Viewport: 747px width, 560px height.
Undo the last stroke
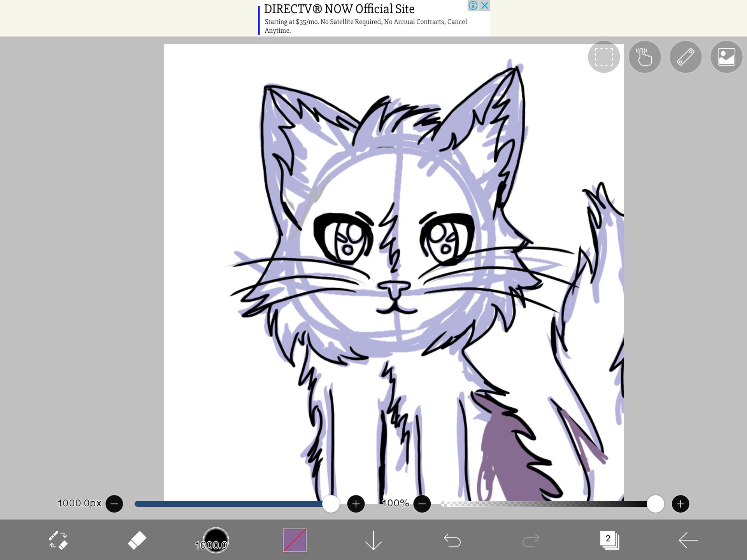click(452, 540)
